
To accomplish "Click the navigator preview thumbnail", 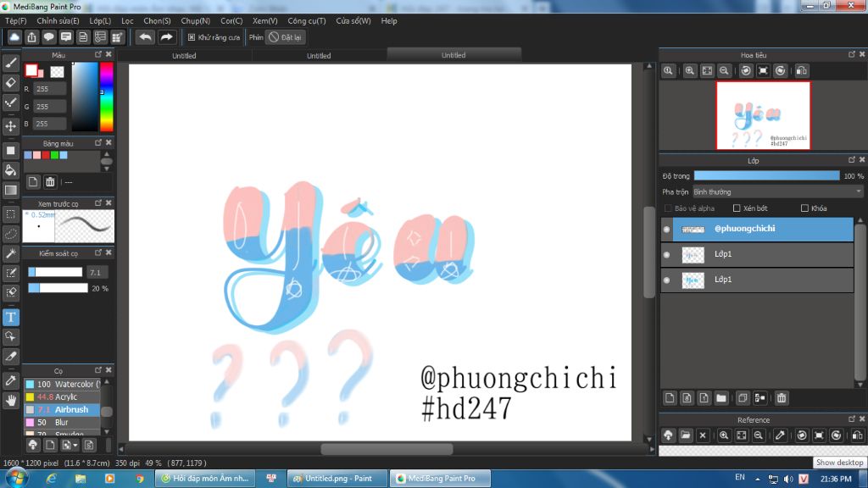I will pyautogui.click(x=764, y=115).
